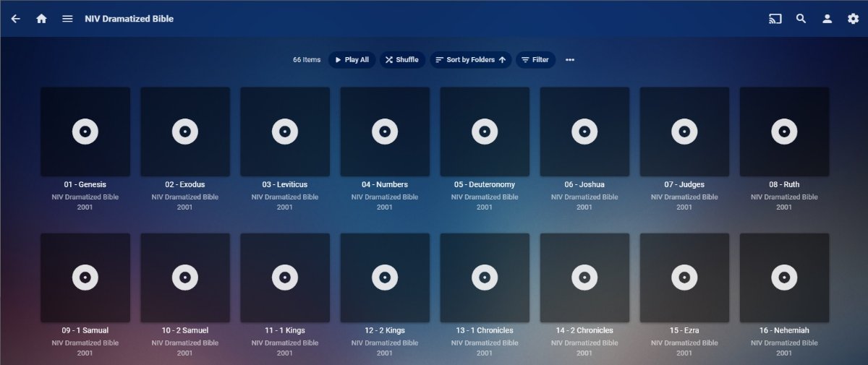Image resolution: width=868 pixels, height=365 pixels.
Task: Click the '02 - Exodus' title link
Action: [185, 184]
